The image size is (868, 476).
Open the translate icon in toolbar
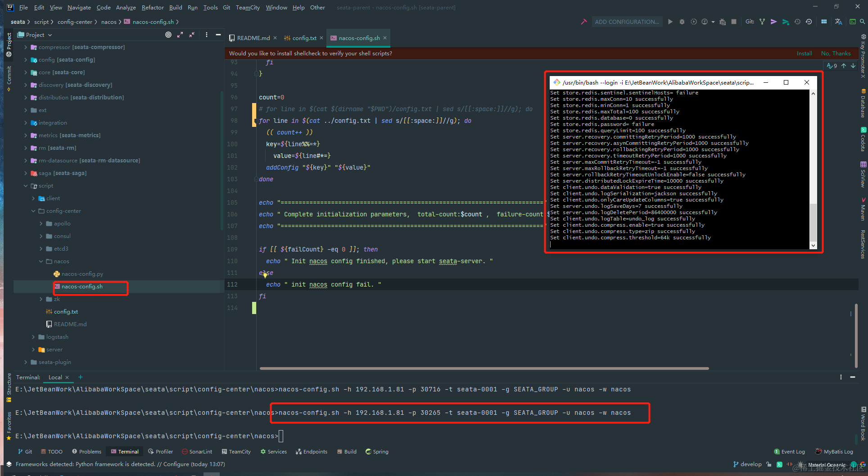click(838, 22)
